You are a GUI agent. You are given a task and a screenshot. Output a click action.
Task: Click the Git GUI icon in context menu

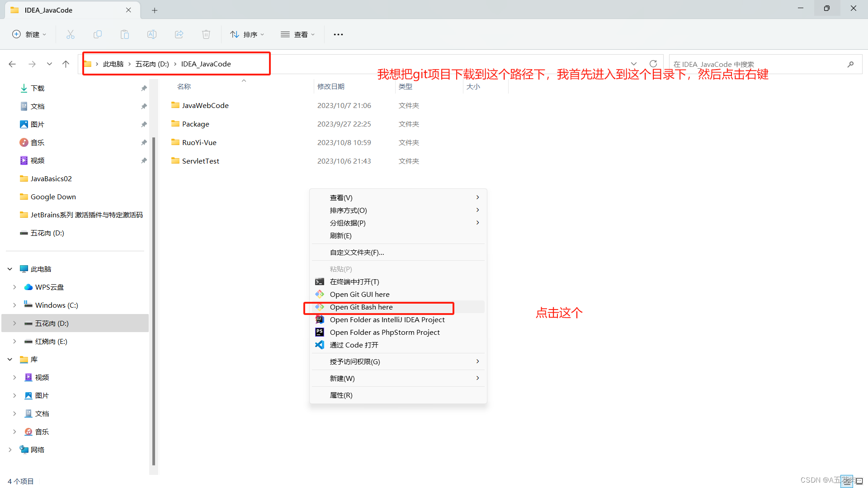coord(320,294)
